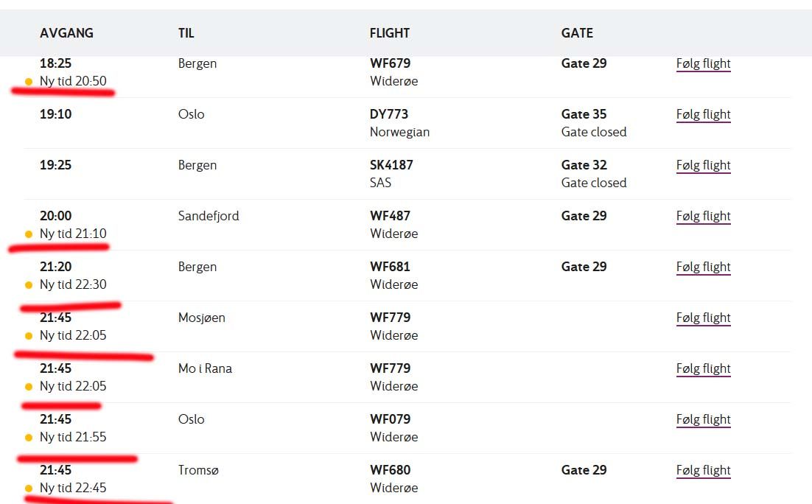This screenshot has width=812, height=504.
Task: Click the yellow delay dot for flight WF679
Action: (29, 82)
